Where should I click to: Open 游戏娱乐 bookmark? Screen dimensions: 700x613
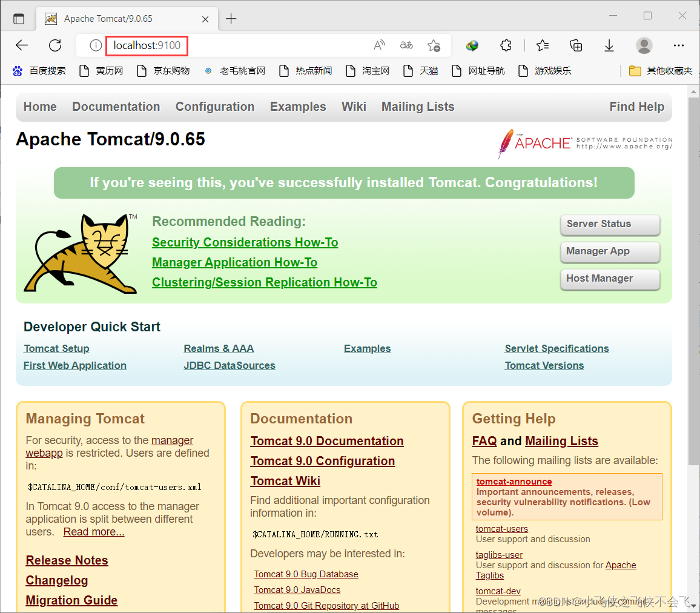point(544,70)
